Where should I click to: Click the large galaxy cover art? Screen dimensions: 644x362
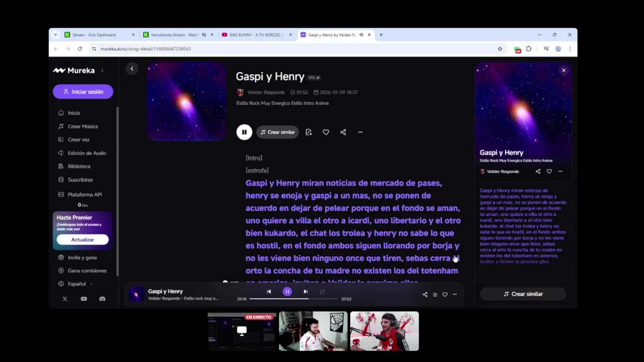pyautogui.click(x=187, y=101)
